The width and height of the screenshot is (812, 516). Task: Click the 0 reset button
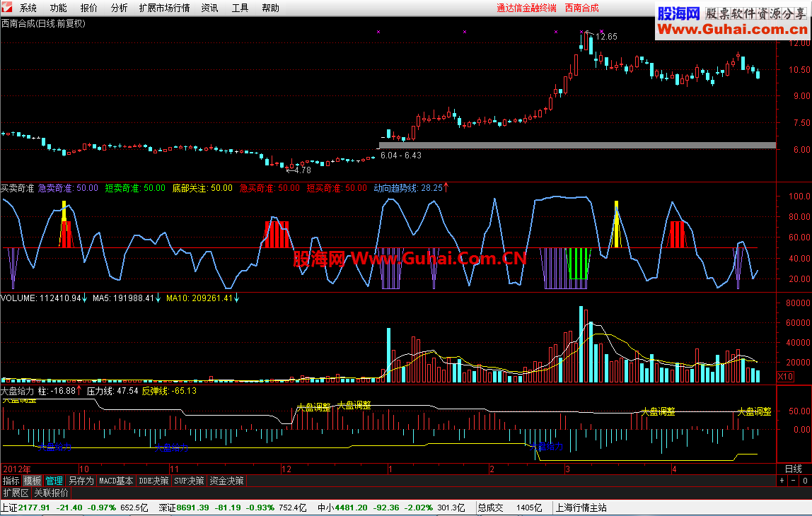[x=805, y=481]
